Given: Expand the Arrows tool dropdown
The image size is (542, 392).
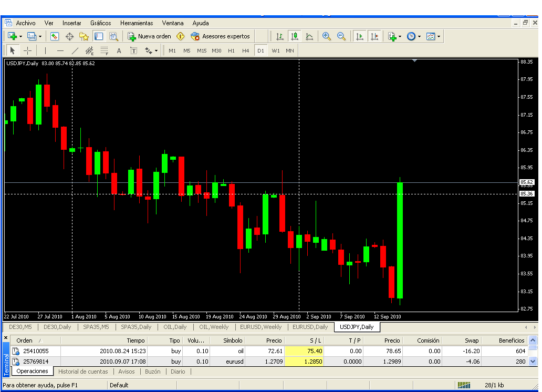Looking at the screenshot, I should 156,51.
